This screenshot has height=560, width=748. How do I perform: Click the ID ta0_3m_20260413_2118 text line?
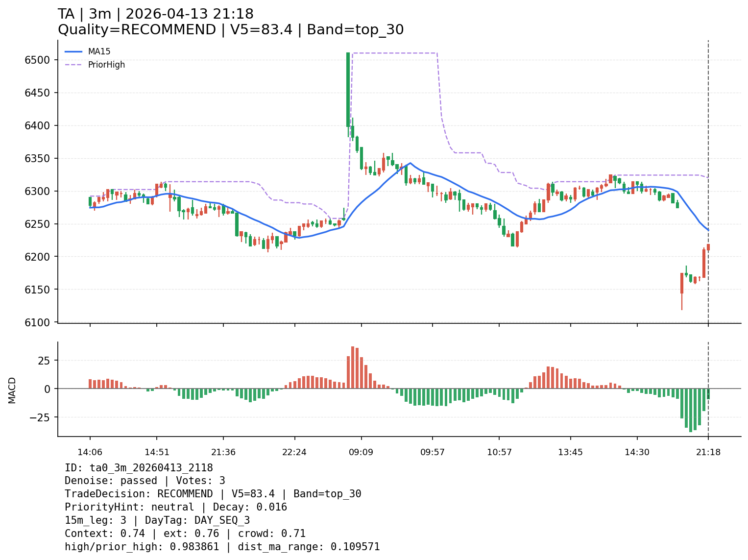click(x=139, y=468)
